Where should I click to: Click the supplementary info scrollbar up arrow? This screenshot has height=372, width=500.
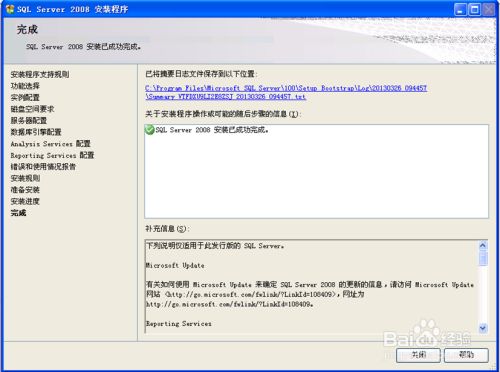[x=483, y=246]
